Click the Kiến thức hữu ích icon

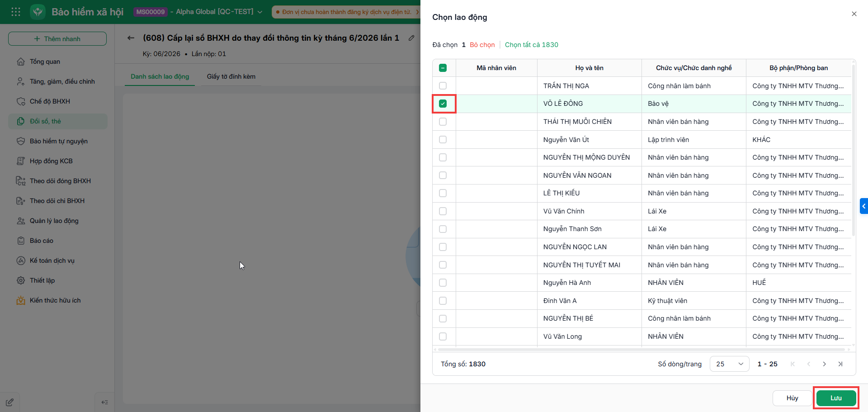pos(21,300)
